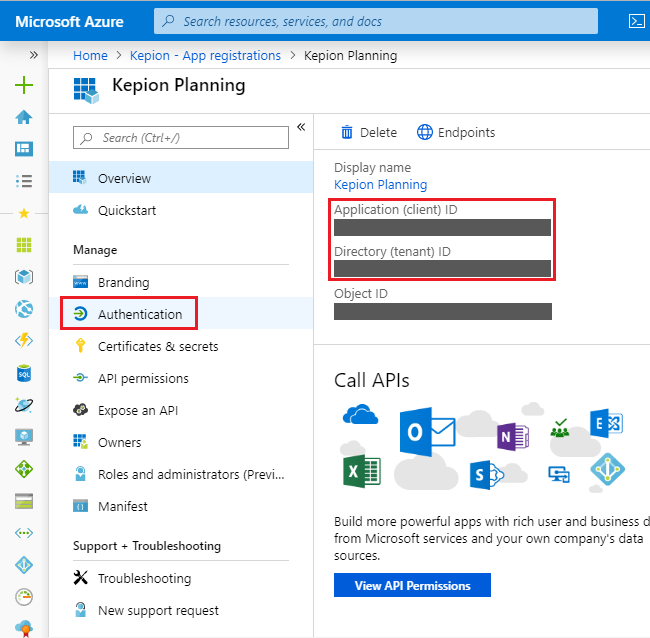Open Kepion - App registrations breadcrumb link
The height and width of the screenshot is (638, 650).
[205, 56]
